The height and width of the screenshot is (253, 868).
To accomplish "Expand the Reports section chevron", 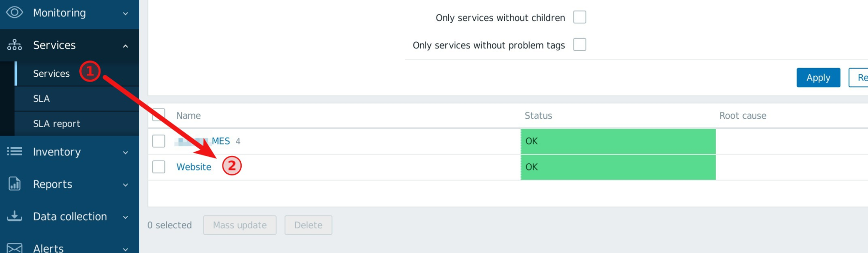I will [x=126, y=185].
